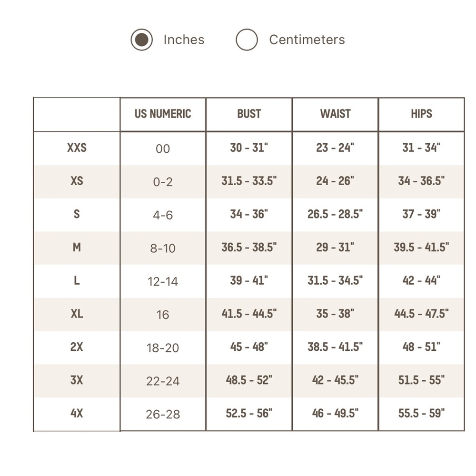Click the Centimeters label text
Viewport: 476px width, 476px height.
click(x=307, y=40)
